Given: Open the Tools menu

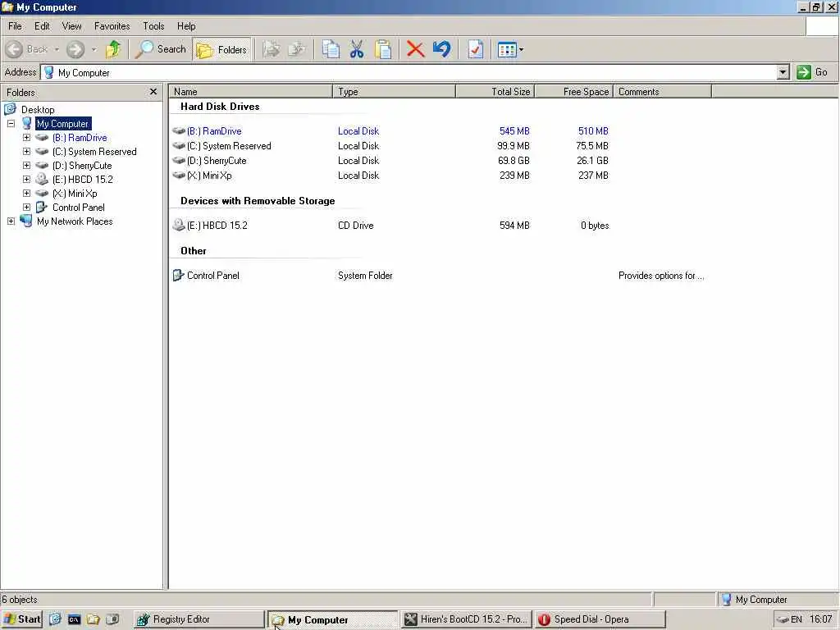Looking at the screenshot, I should point(153,26).
